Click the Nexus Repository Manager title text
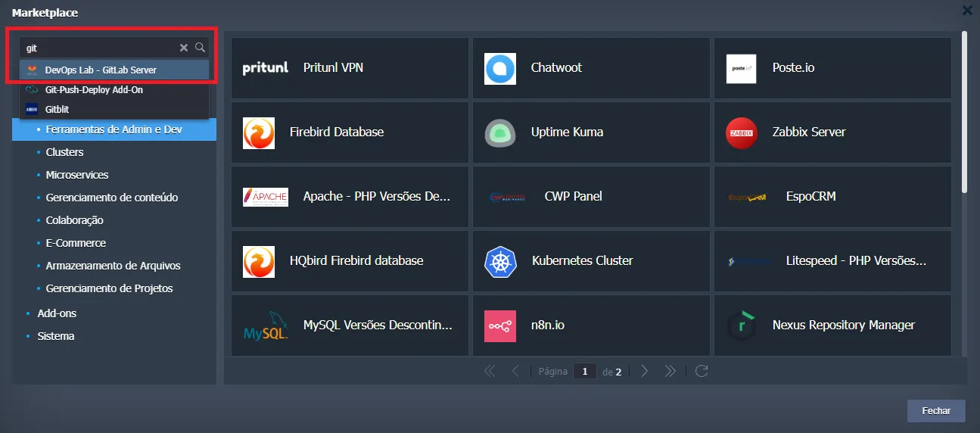The width and height of the screenshot is (980, 433). tap(844, 326)
